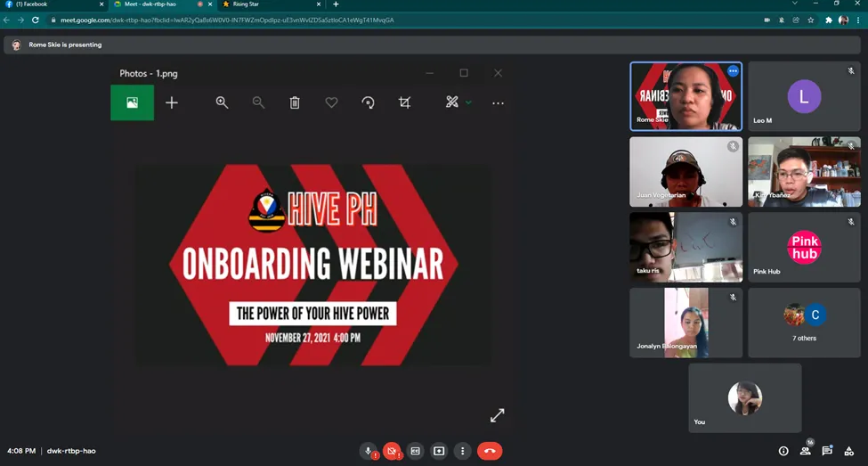Image resolution: width=868 pixels, height=466 pixels.
Task: Select Juan Vegetarian video tile
Action: [x=685, y=172]
